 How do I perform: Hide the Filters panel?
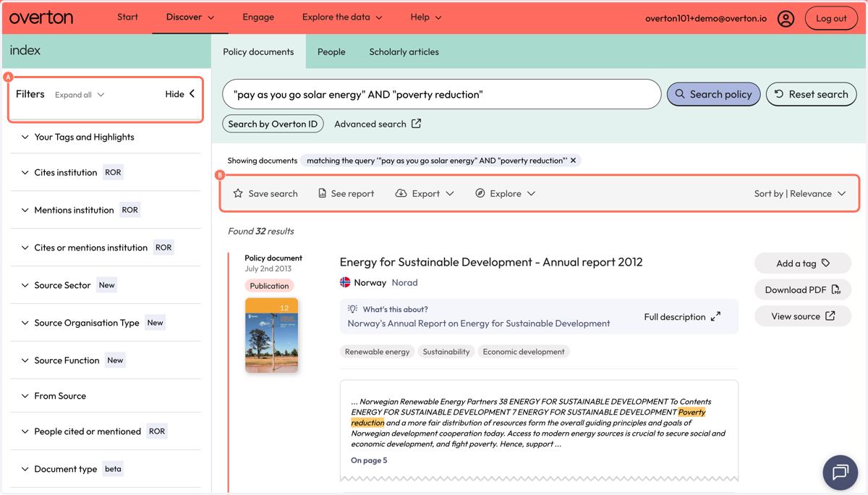click(180, 94)
